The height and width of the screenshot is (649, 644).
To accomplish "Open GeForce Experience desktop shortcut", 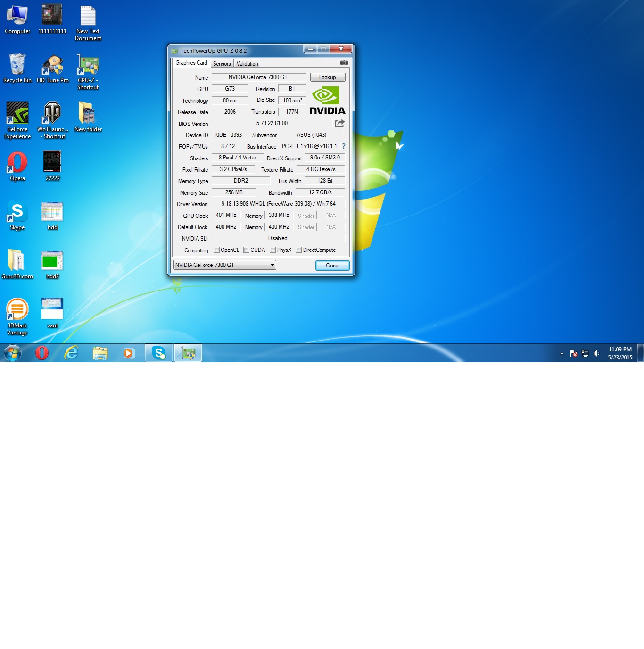I will tap(17, 120).
